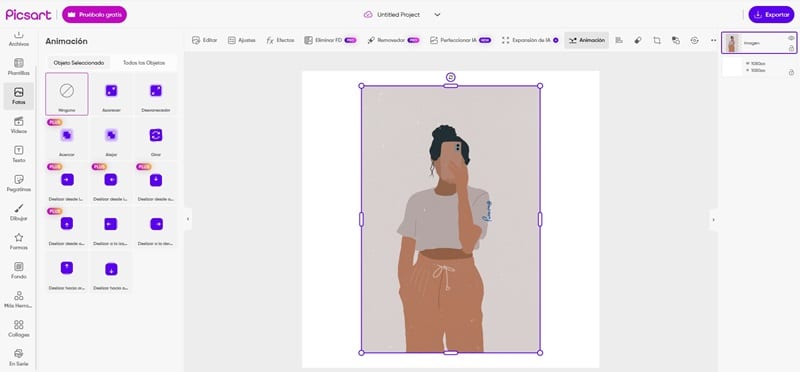Select the eraser icon in the toolbar

[638, 40]
